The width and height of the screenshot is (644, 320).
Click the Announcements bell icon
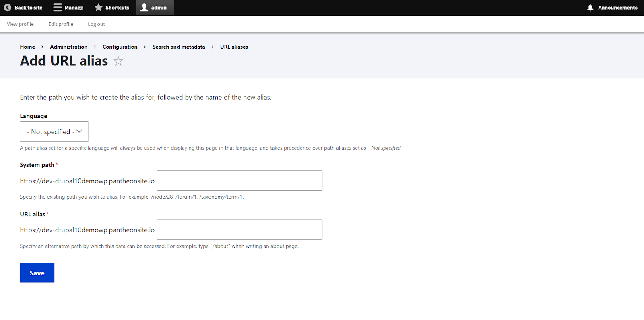[x=590, y=8]
